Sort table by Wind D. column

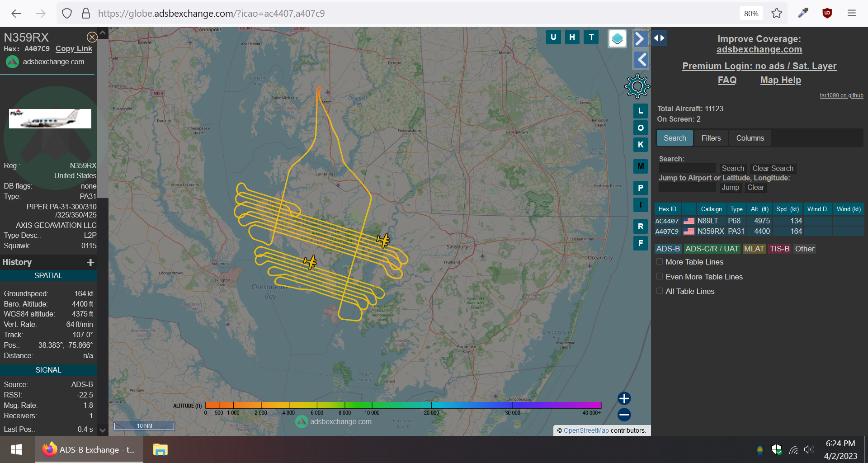[817, 209]
